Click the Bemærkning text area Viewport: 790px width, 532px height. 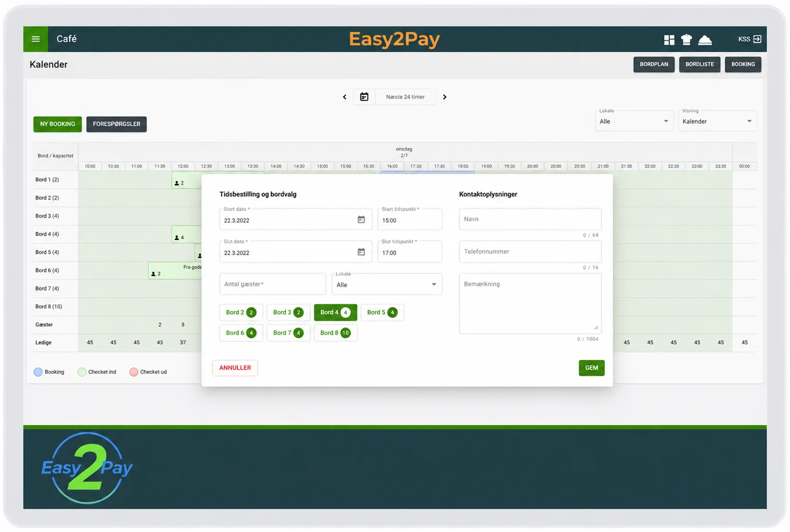click(x=530, y=303)
